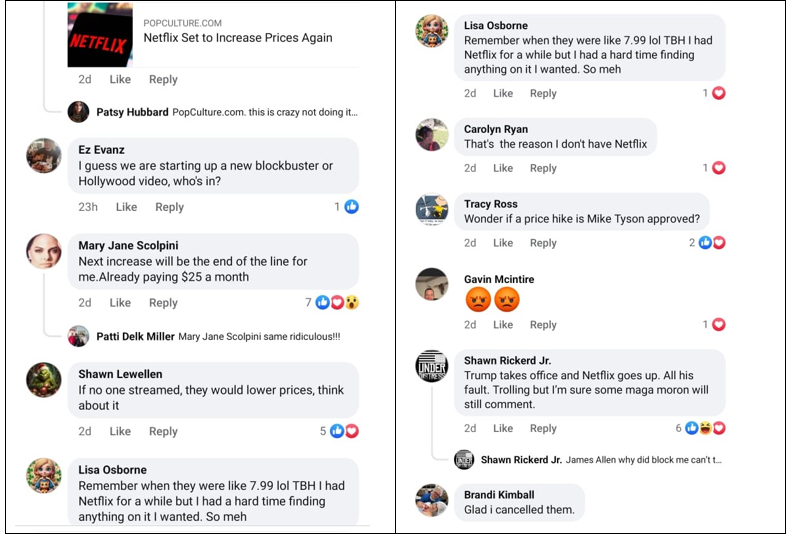Screen dimensions: 789x535
Task: Reply to Carolyn Ryan's comment
Action: click(x=543, y=168)
